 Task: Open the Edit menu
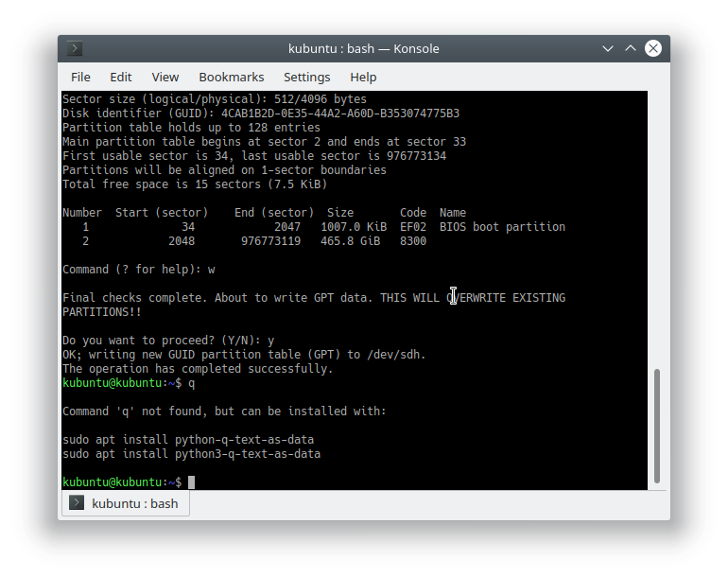(x=120, y=77)
